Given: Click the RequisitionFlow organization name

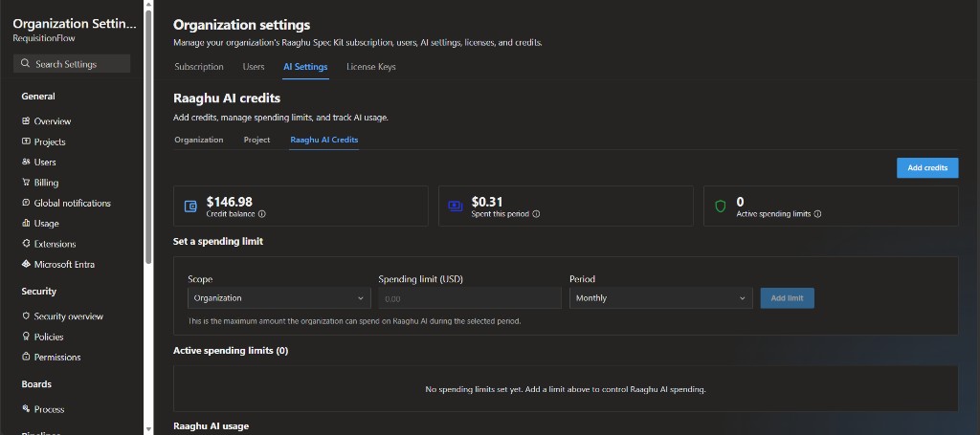Looking at the screenshot, I should 44,38.
